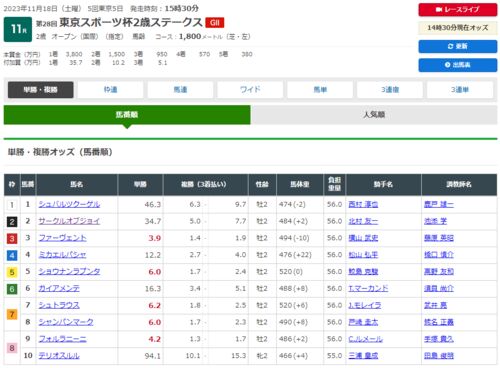
Task: Select the 人気順 popularity order tab
Action: pyautogui.click(x=374, y=115)
